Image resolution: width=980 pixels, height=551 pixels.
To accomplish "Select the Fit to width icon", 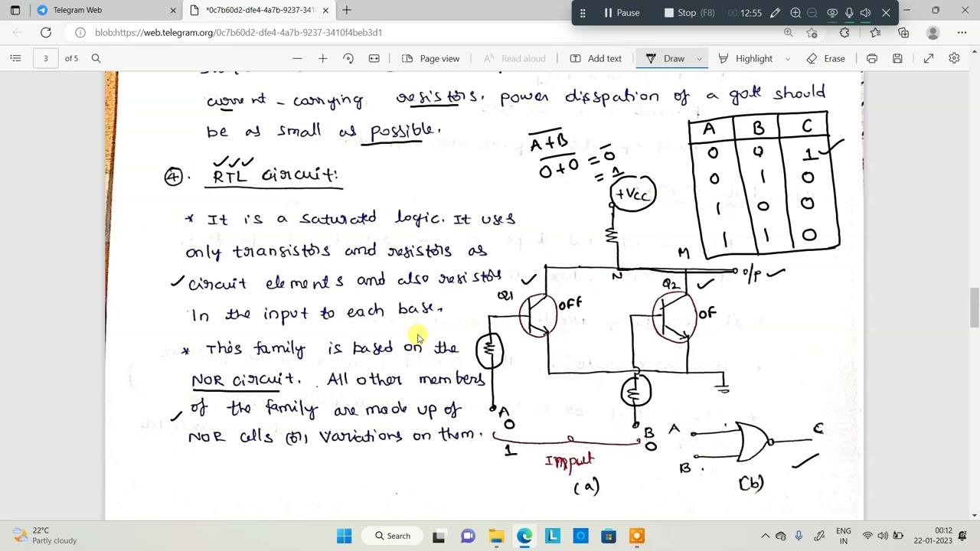I will pos(374,58).
